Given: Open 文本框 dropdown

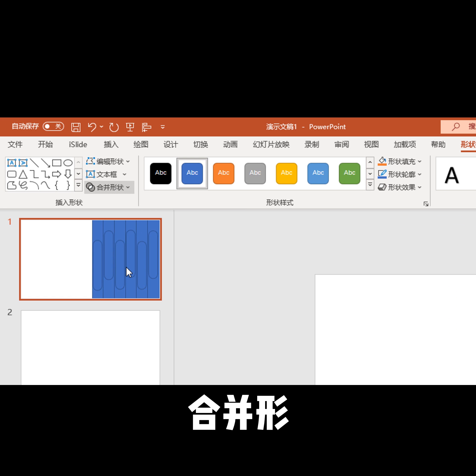Looking at the screenshot, I should click(106, 175).
